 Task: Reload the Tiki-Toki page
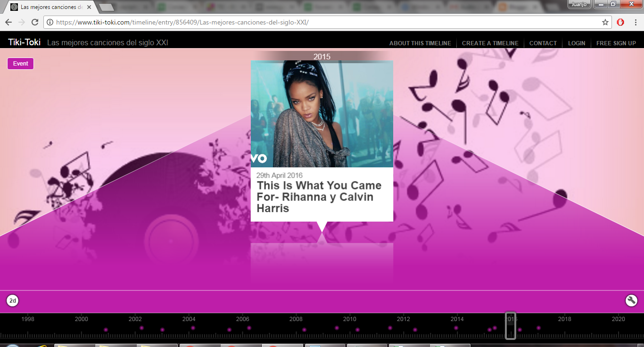click(35, 22)
